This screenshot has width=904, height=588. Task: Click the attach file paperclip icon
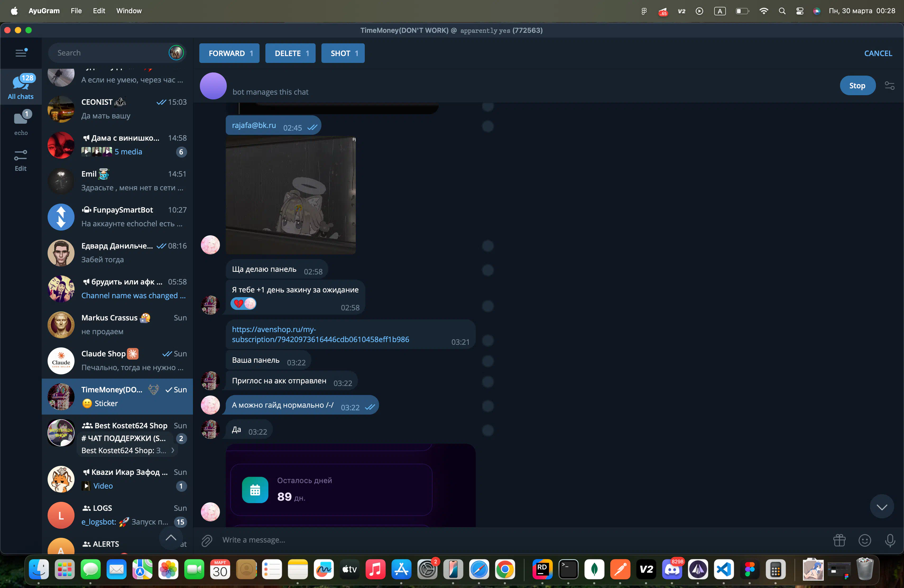(207, 540)
